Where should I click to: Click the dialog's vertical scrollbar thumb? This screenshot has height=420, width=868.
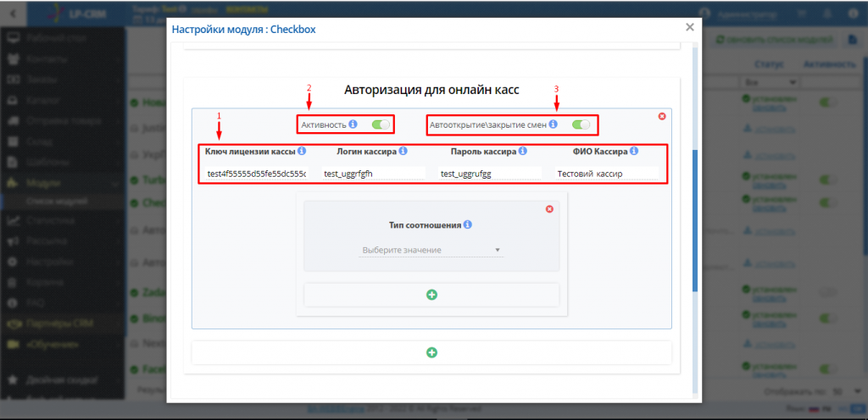(695, 220)
